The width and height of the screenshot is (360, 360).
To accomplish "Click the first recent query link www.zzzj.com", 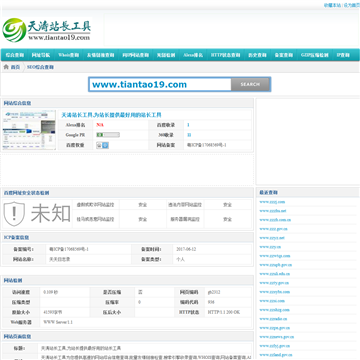I will pos(272,202).
